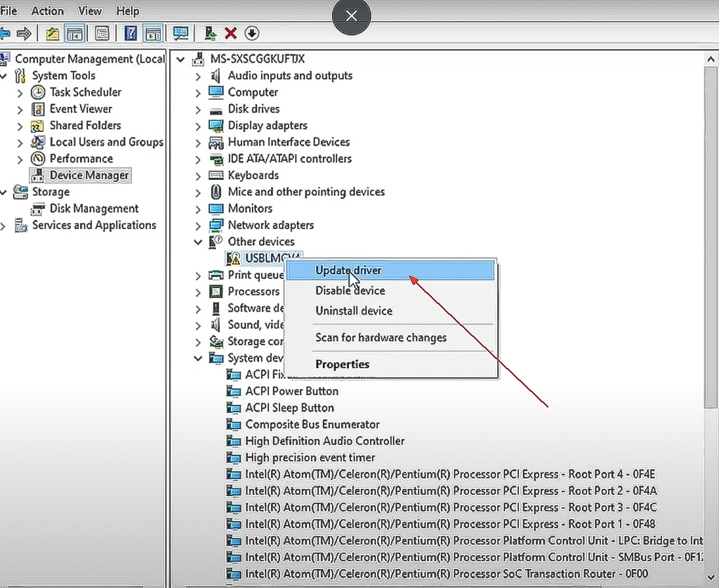Select Task Scheduler clock icon

pos(38,92)
